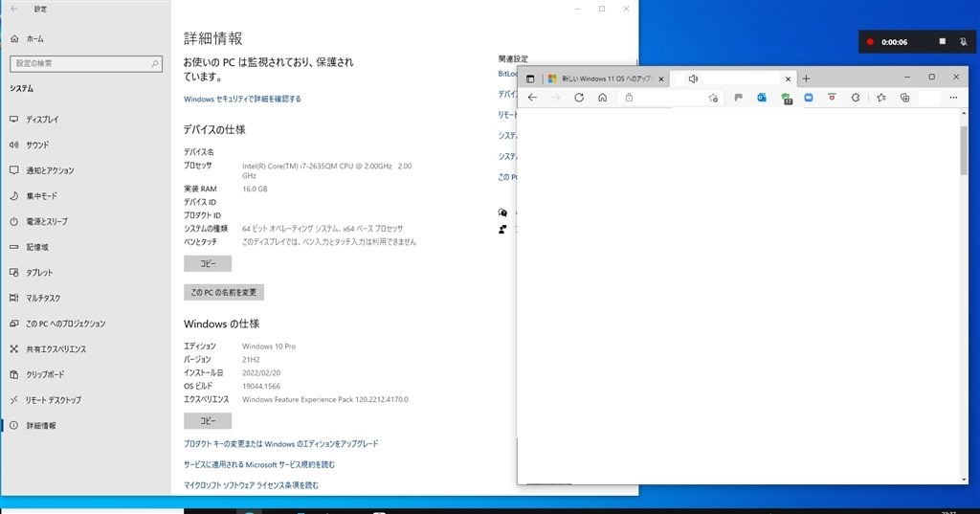Open a new tab in Edge
The width and height of the screenshot is (980, 514).
pyautogui.click(x=806, y=78)
